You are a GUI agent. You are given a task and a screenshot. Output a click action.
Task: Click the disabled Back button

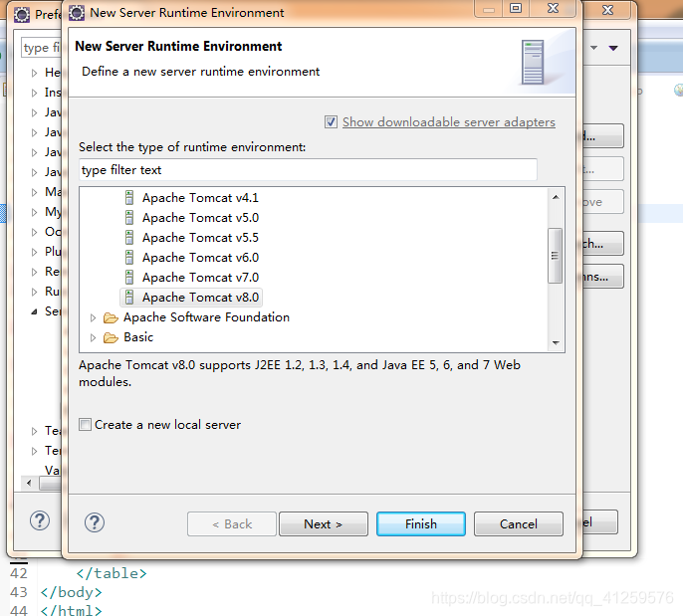pos(232,523)
